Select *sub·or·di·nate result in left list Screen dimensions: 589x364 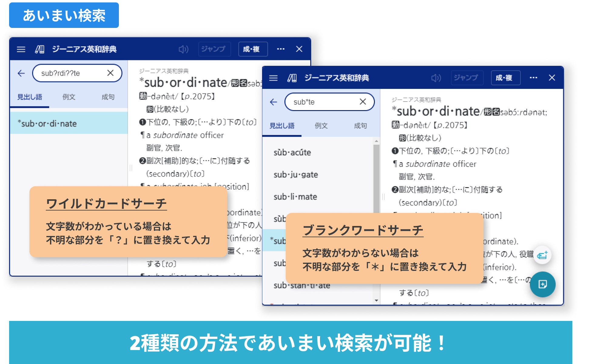point(69,123)
